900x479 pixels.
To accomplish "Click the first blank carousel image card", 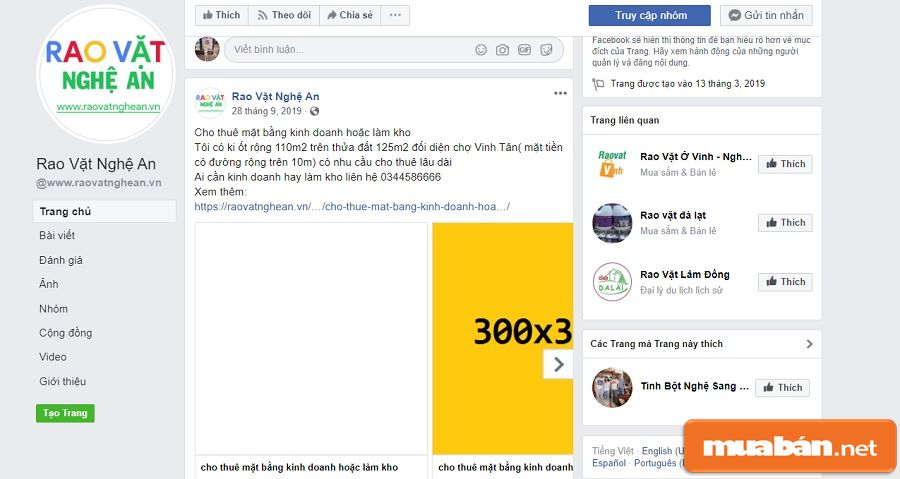I will click(x=311, y=338).
